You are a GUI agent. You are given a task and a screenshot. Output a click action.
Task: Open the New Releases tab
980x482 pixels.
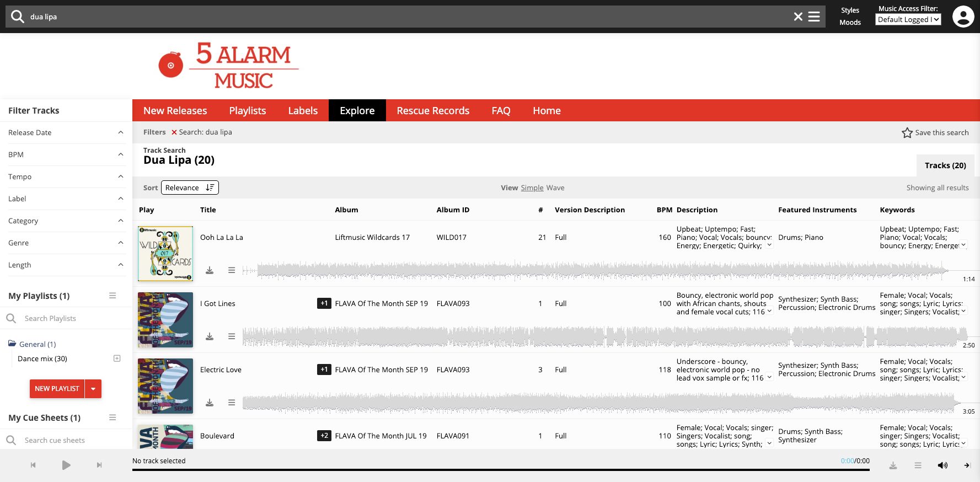(x=175, y=110)
